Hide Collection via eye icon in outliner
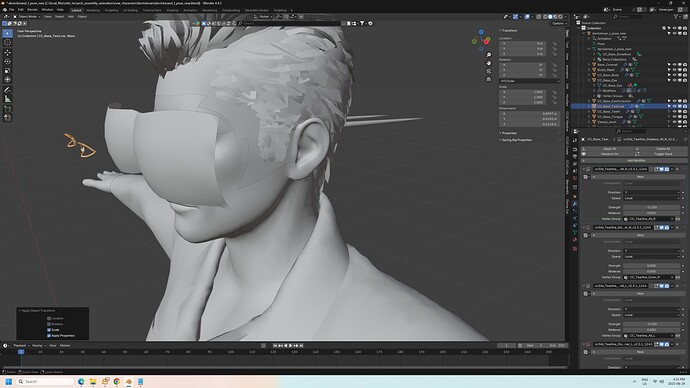690x388 pixels. click(x=675, y=28)
